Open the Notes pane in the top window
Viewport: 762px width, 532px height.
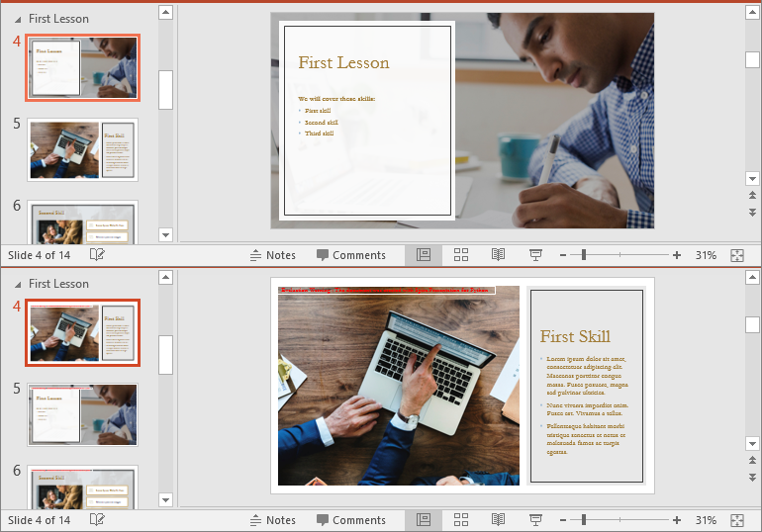point(272,255)
